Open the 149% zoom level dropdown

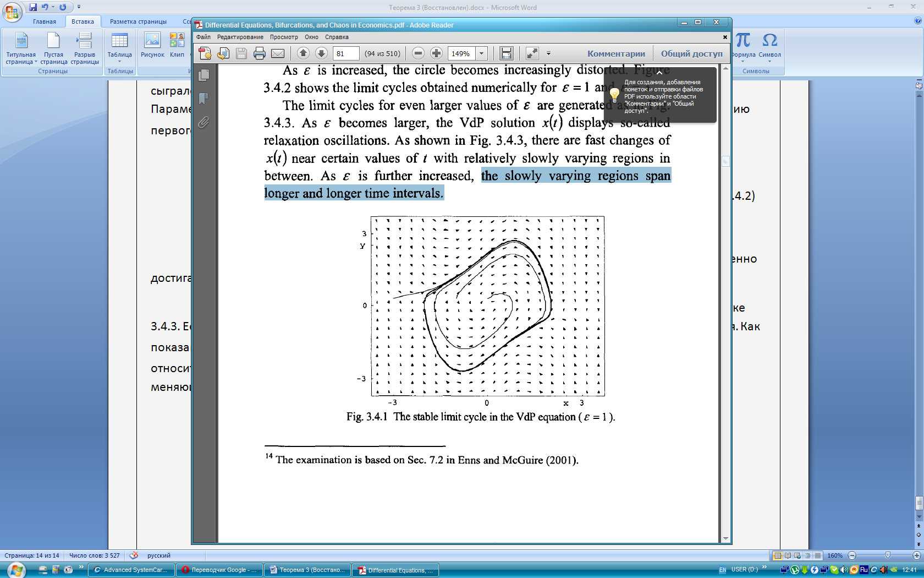[481, 53]
